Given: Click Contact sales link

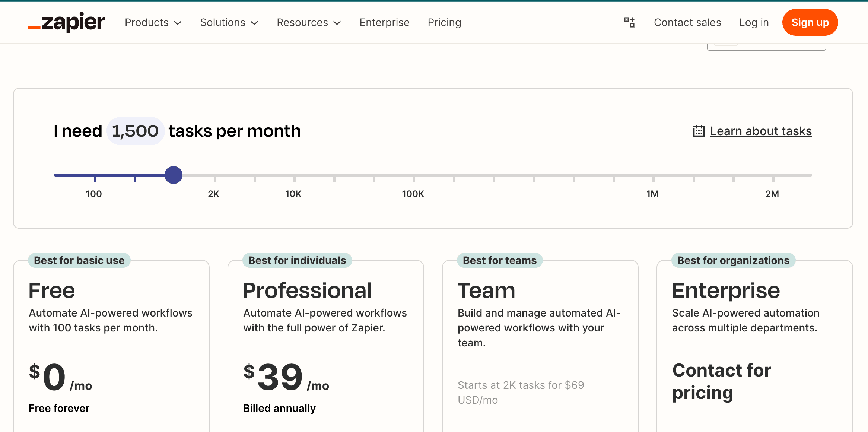Looking at the screenshot, I should (x=687, y=22).
